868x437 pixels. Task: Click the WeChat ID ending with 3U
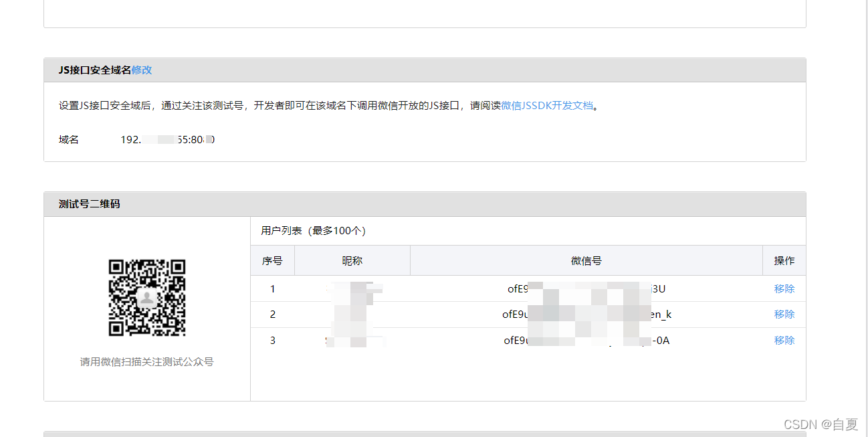[586, 289]
